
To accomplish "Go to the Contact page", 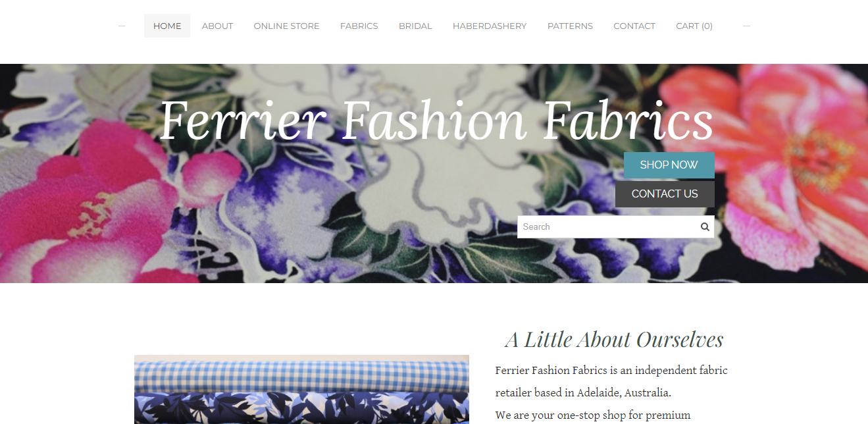I will (634, 26).
